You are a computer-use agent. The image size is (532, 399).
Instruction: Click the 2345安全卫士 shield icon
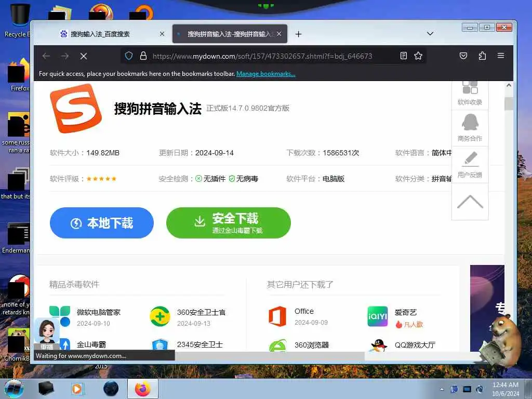click(x=160, y=345)
